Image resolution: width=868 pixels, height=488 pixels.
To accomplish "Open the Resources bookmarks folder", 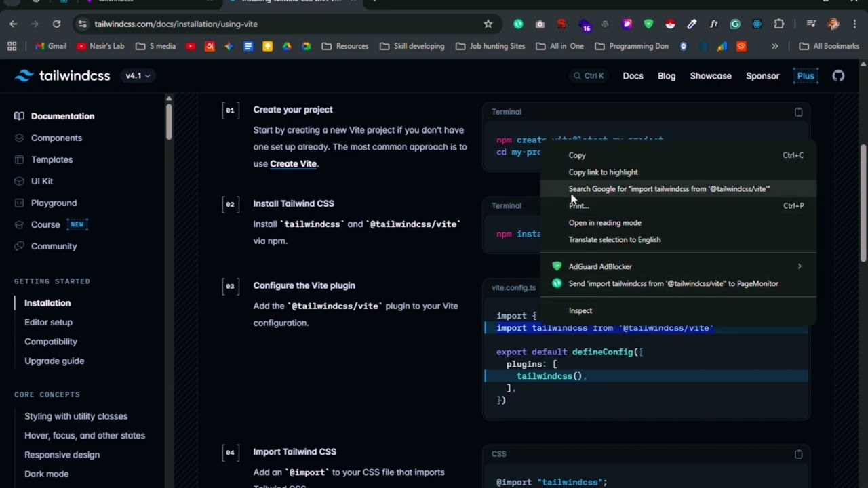I will pos(345,46).
